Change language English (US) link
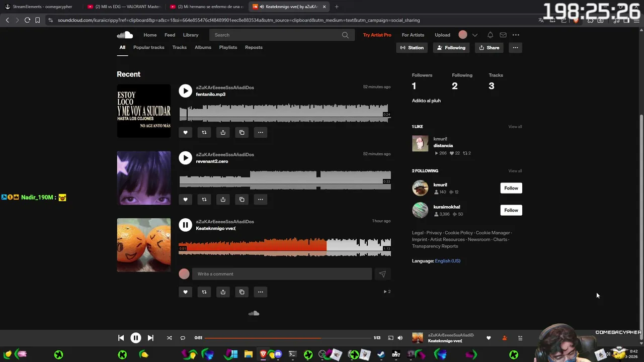644x362 pixels. pos(448,261)
